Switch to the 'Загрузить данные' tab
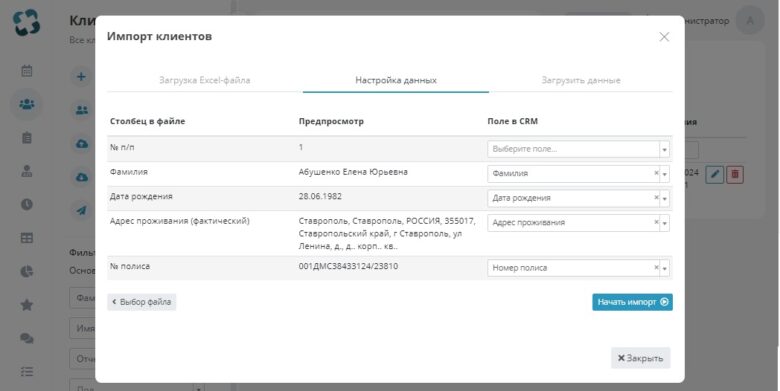780x391 pixels. [581, 80]
